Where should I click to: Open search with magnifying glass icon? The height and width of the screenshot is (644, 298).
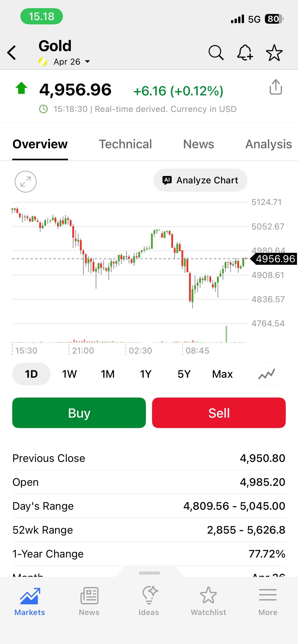coord(216,53)
